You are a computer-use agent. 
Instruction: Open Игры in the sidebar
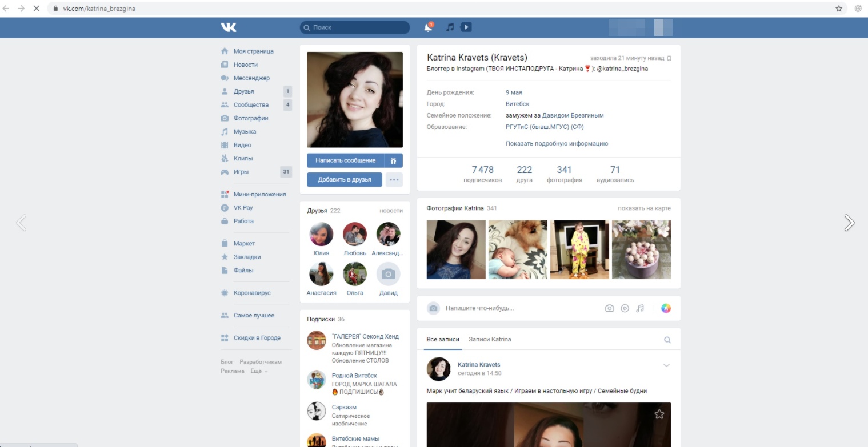[x=241, y=172]
